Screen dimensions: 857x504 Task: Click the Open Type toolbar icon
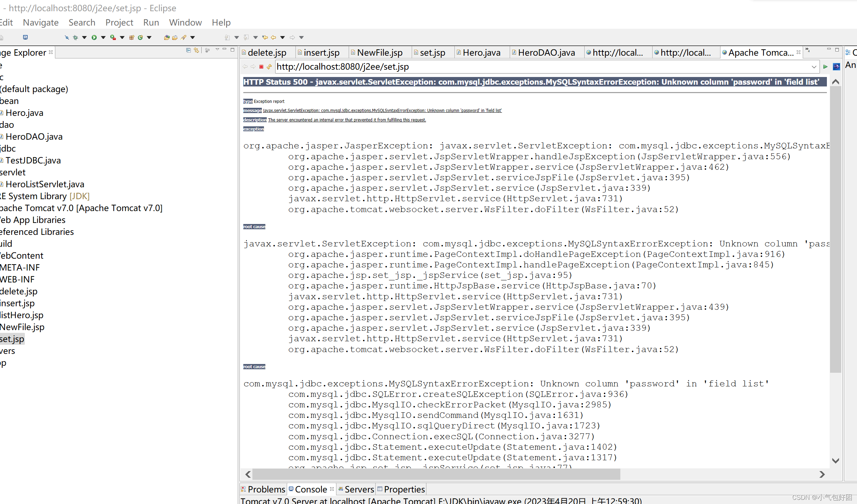click(167, 37)
